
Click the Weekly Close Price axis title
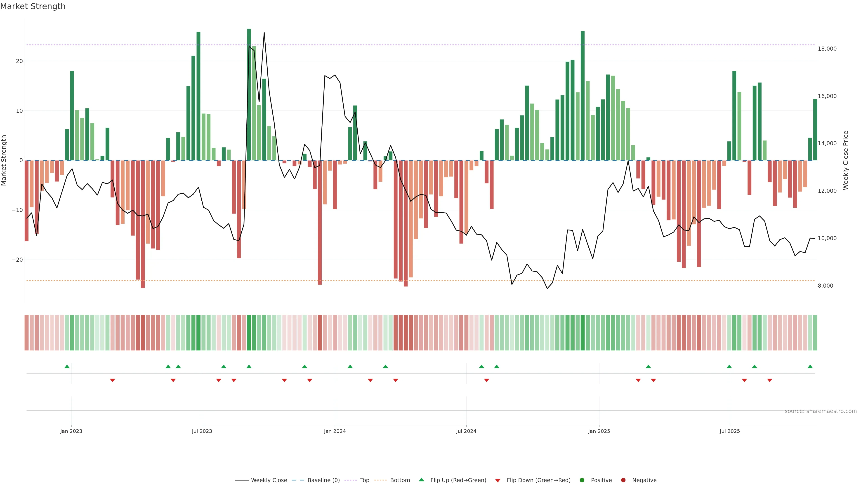[846, 160]
